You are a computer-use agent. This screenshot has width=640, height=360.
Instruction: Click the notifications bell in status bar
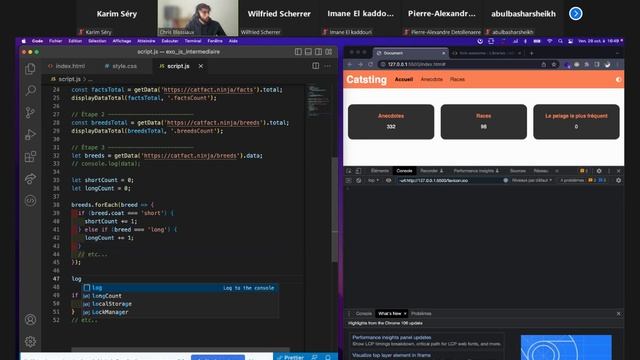click(x=328, y=357)
